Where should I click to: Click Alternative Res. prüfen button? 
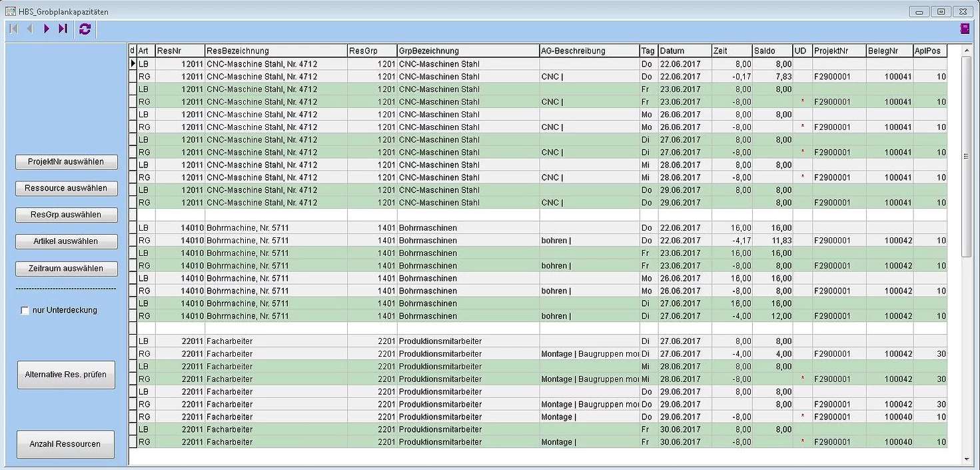(66, 375)
